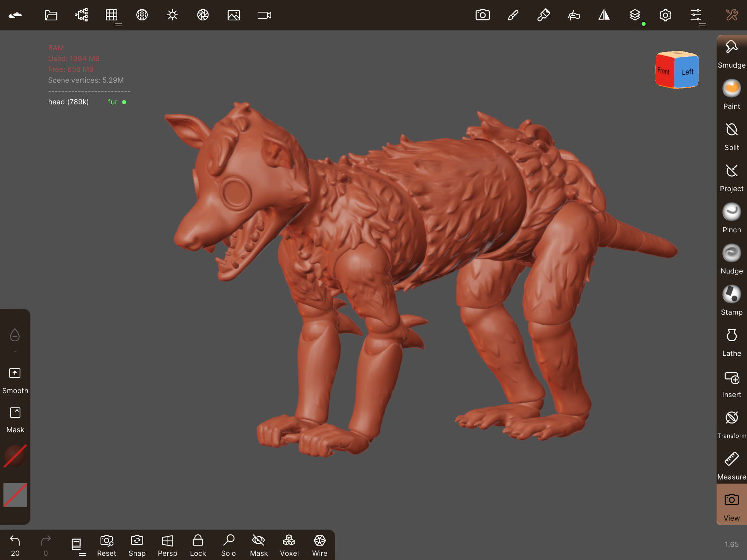Screen dimensions: 747x560
Task: Open the lighting sun menu
Action: [x=172, y=15]
